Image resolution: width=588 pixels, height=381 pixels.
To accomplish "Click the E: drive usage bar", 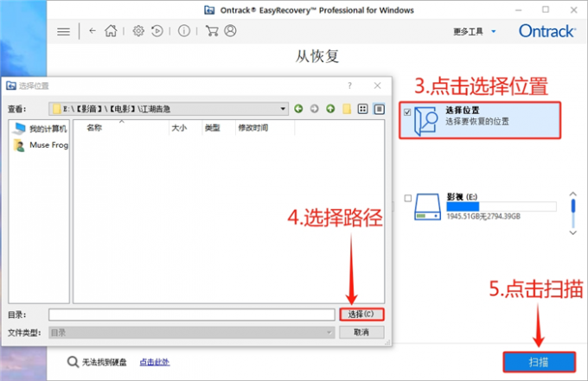I will click(x=502, y=206).
